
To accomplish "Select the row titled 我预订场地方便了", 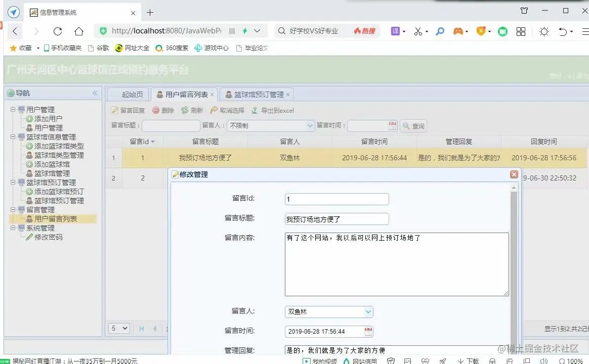I will (x=346, y=158).
